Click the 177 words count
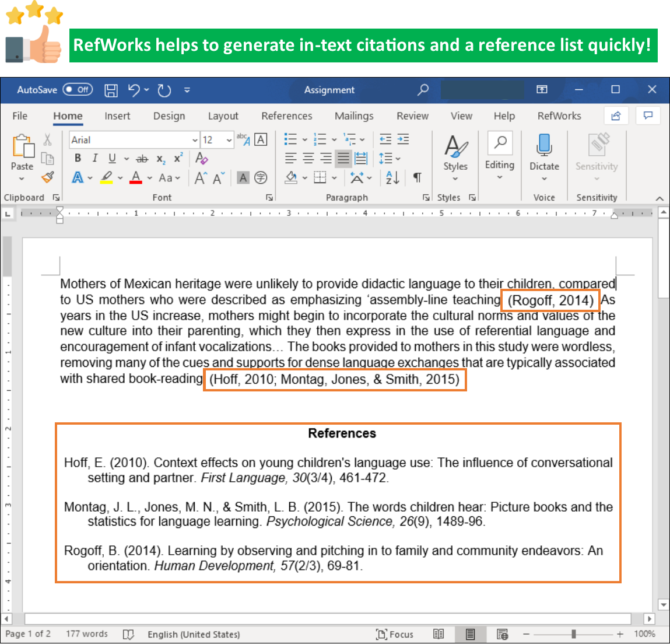This screenshot has height=644, width=670. coord(87,633)
